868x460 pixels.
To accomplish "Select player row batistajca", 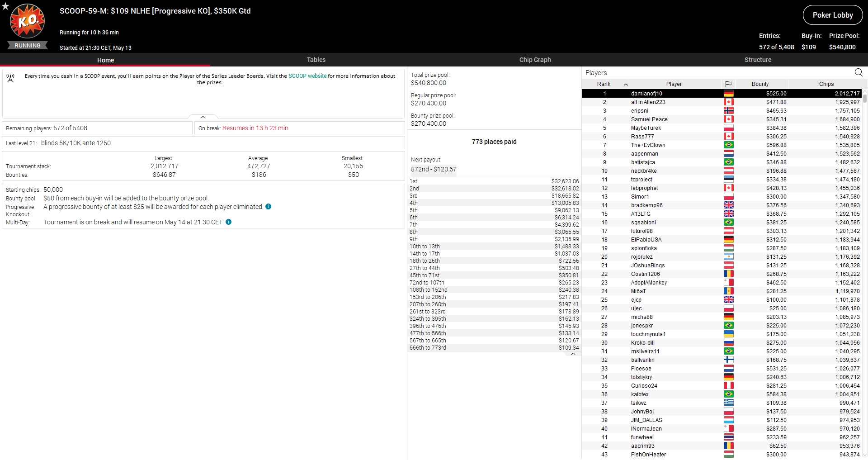I will pyautogui.click(x=722, y=162).
